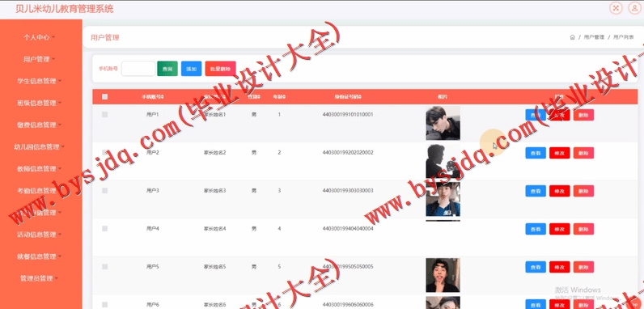The image size is (644, 309).
Task: Click the home icon in breadcrumb
Action: pyautogui.click(x=572, y=37)
